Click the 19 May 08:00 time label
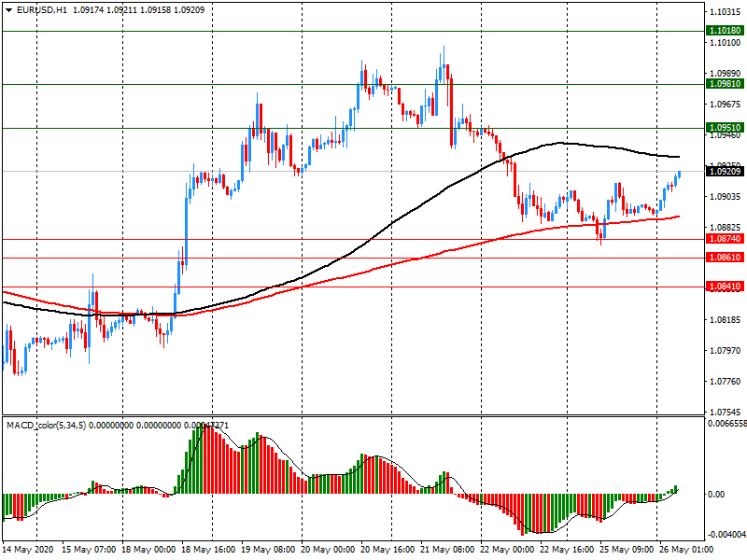 click(x=268, y=550)
